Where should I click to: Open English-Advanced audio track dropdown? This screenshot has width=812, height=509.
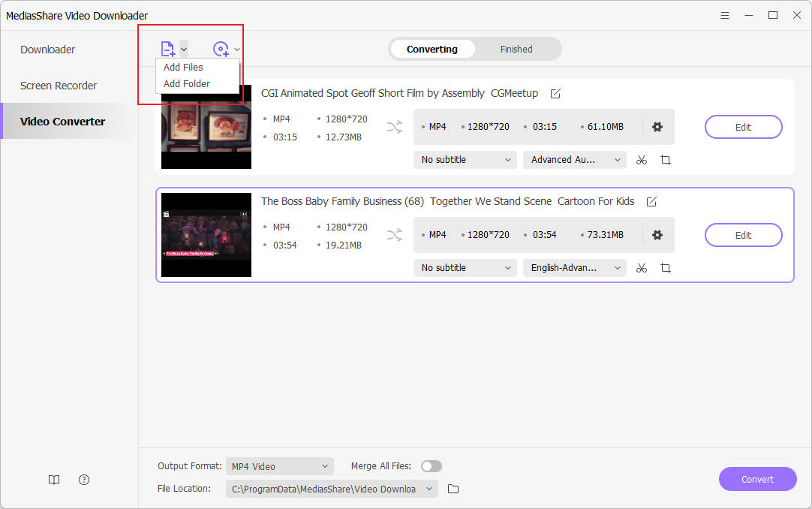click(574, 268)
